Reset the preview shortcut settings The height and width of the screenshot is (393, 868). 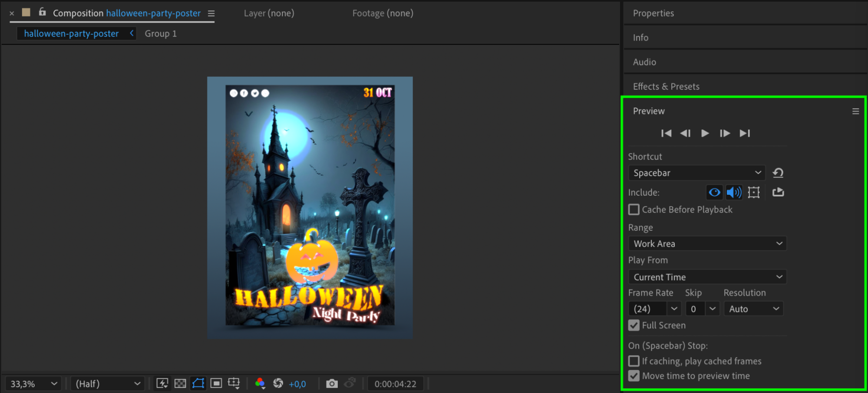778,173
